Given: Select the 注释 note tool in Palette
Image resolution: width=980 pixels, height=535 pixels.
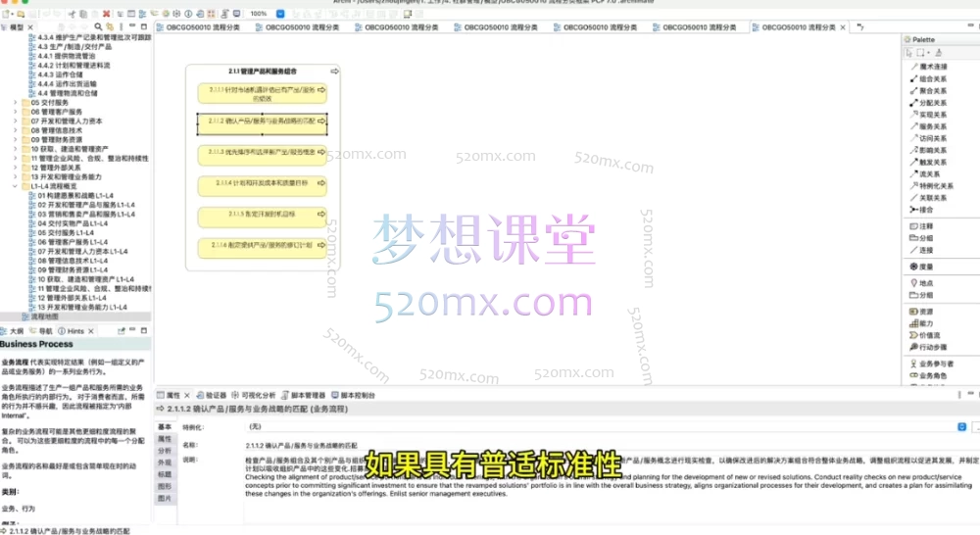Looking at the screenshot, I should pyautogui.click(x=922, y=226).
